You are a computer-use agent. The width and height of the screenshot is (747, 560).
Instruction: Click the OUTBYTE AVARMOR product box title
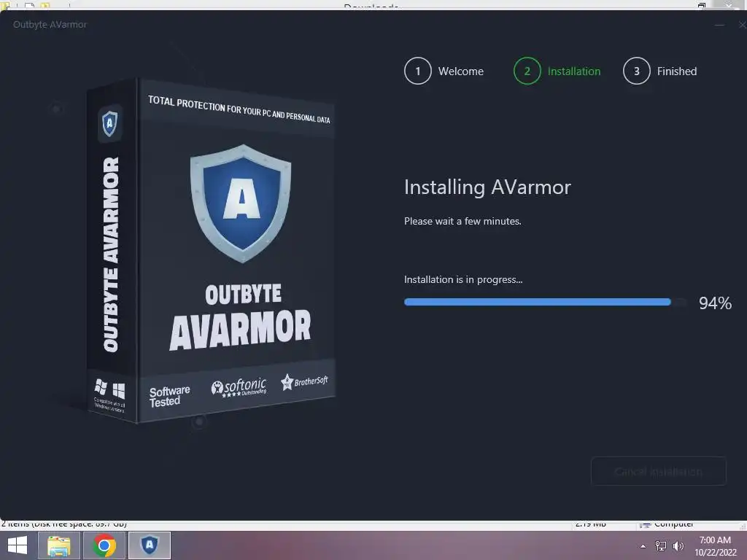(x=240, y=316)
